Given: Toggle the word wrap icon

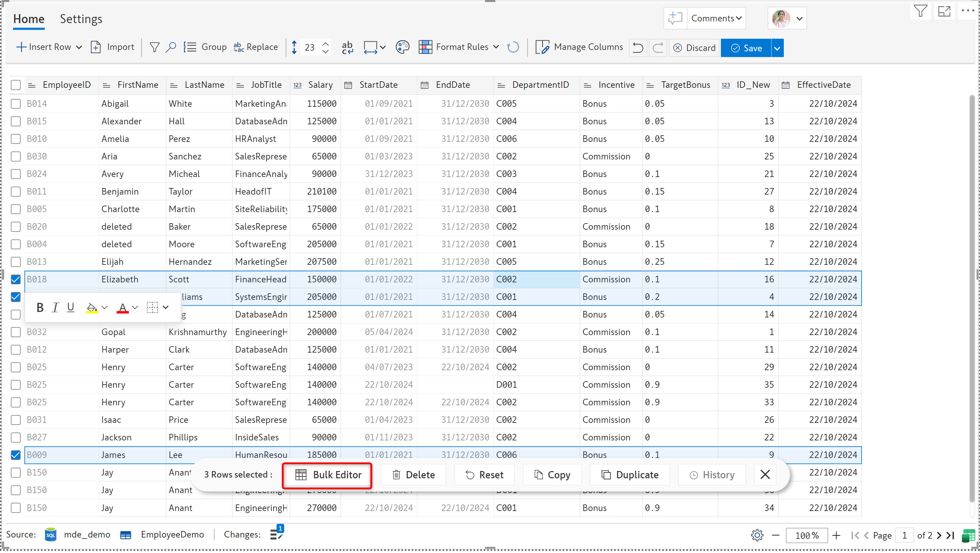Looking at the screenshot, I should 347,47.
